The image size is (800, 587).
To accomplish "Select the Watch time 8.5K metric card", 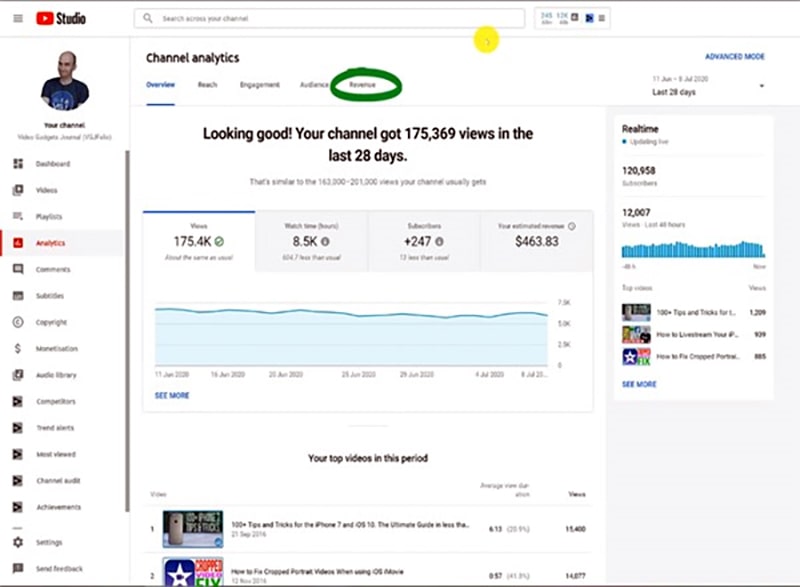I will point(311,241).
